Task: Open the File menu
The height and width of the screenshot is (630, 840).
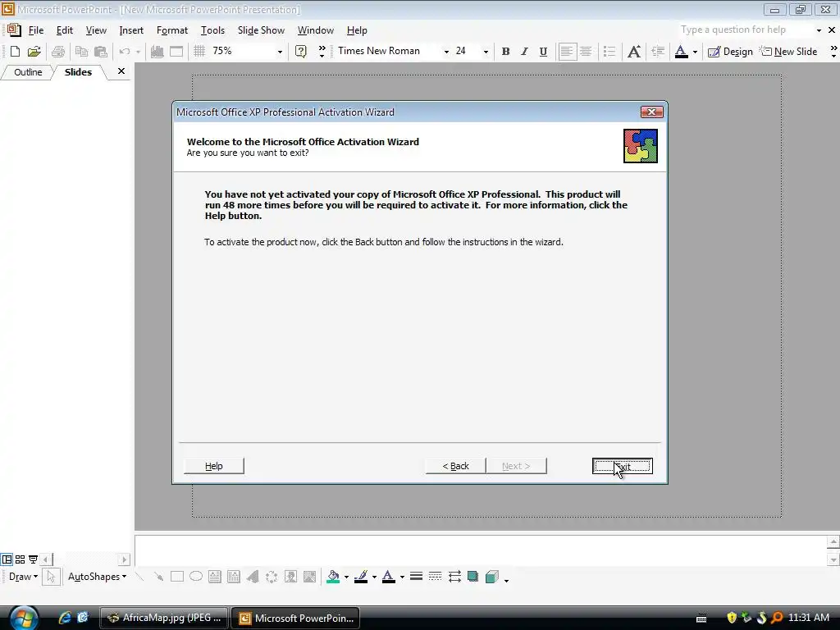Action: point(36,30)
